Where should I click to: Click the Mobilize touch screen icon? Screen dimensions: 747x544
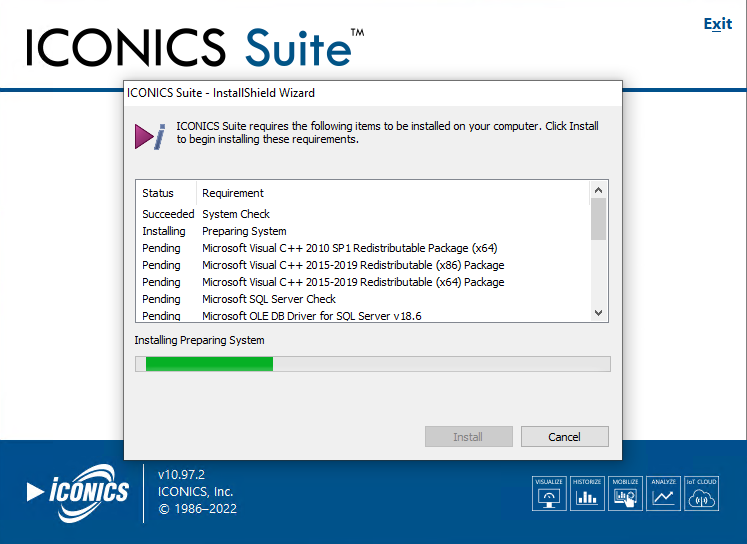pyautogui.click(x=625, y=494)
